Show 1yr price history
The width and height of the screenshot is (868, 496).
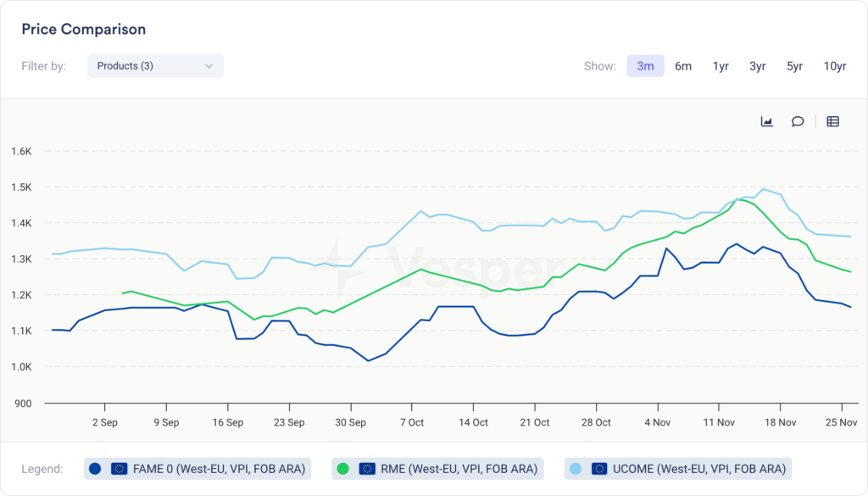coord(721,66)
